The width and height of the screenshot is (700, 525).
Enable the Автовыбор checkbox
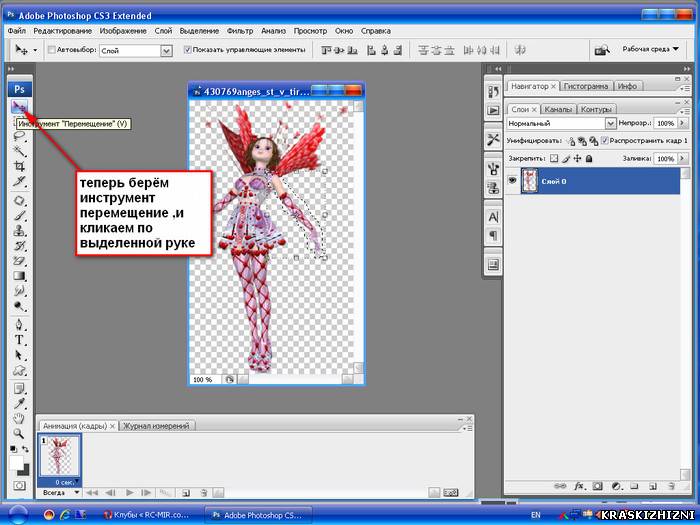[51, 50]
